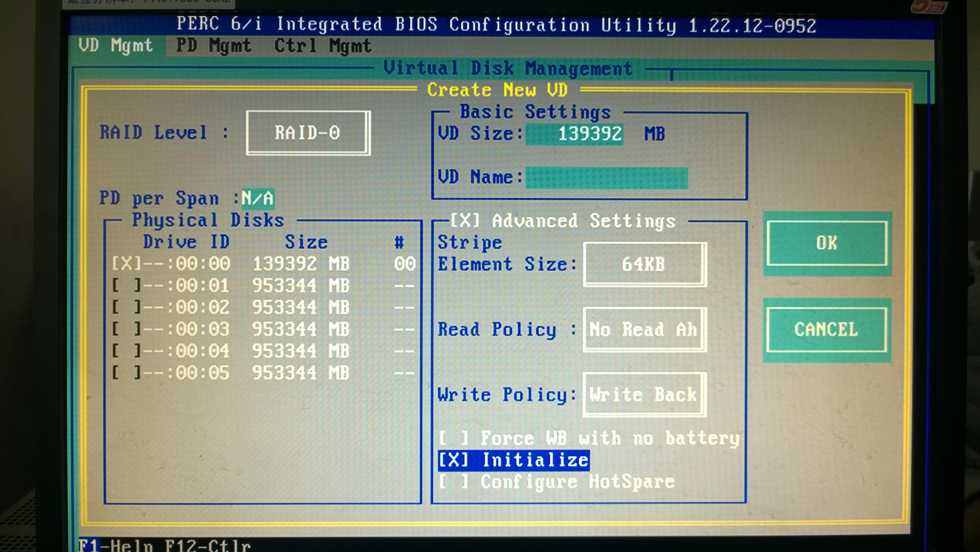Click the CANCEL button
Screen dimensions: 980x552
coord(827,330)
